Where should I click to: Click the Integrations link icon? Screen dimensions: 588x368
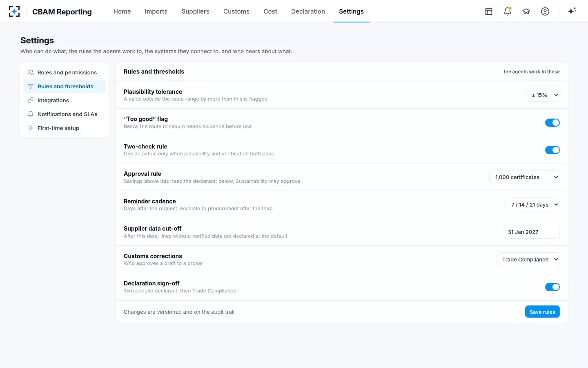pyautogui.click(x=31, y=100)
